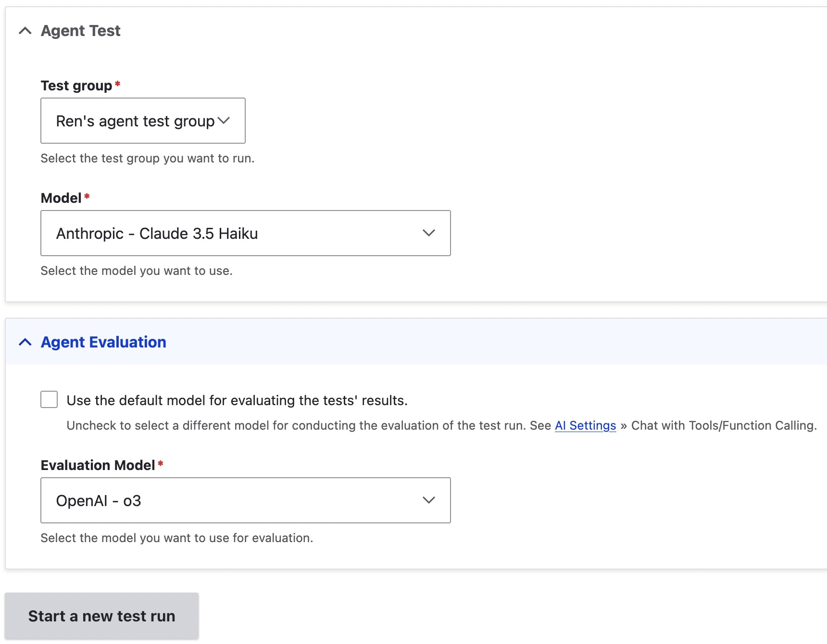Collapse the Agent Evaluation section chevron

(25, 342)
